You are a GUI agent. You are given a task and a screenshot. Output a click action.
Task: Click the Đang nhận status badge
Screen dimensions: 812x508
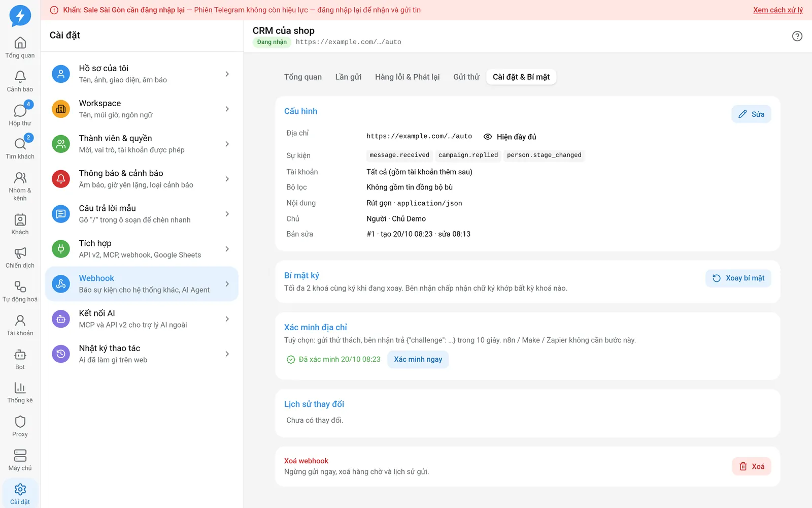point(272,42)
